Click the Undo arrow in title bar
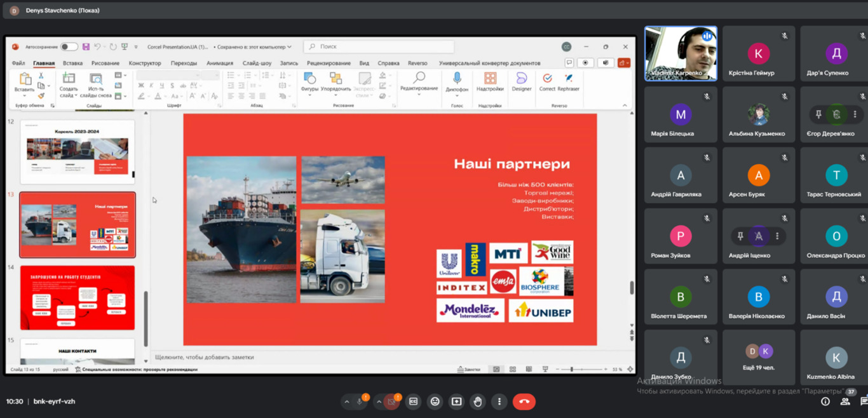 [98, 47]
